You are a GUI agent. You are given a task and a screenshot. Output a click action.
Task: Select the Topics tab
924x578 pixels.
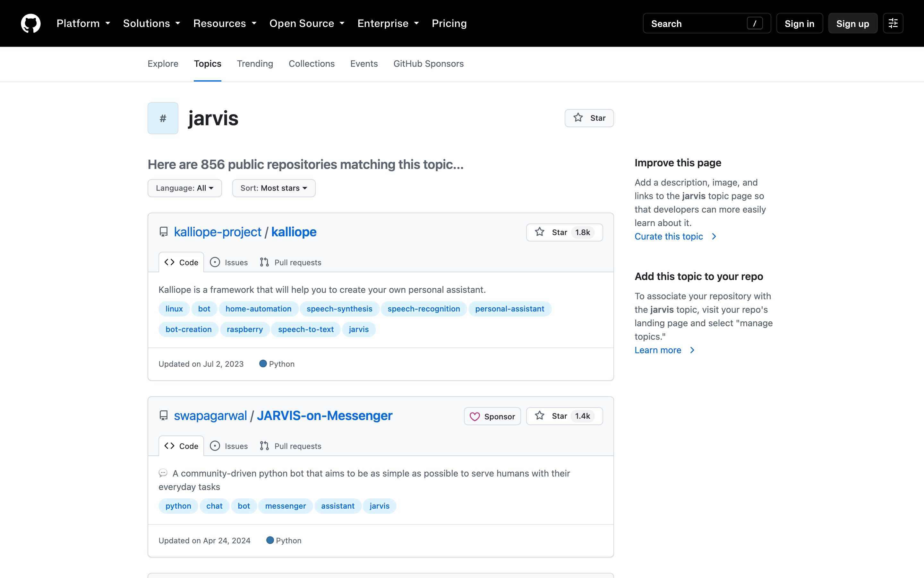point(207,64)
